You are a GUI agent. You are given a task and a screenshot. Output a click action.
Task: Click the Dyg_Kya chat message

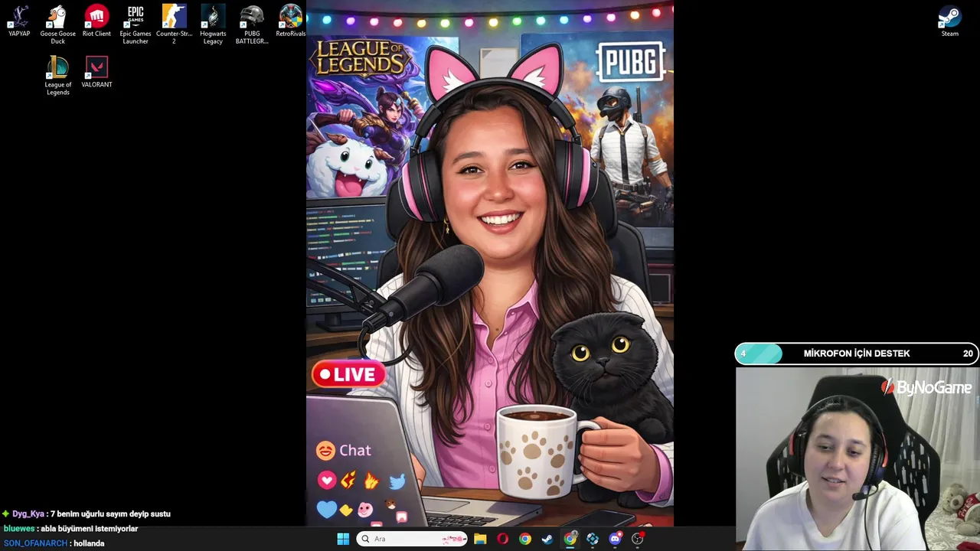[87, 514]
